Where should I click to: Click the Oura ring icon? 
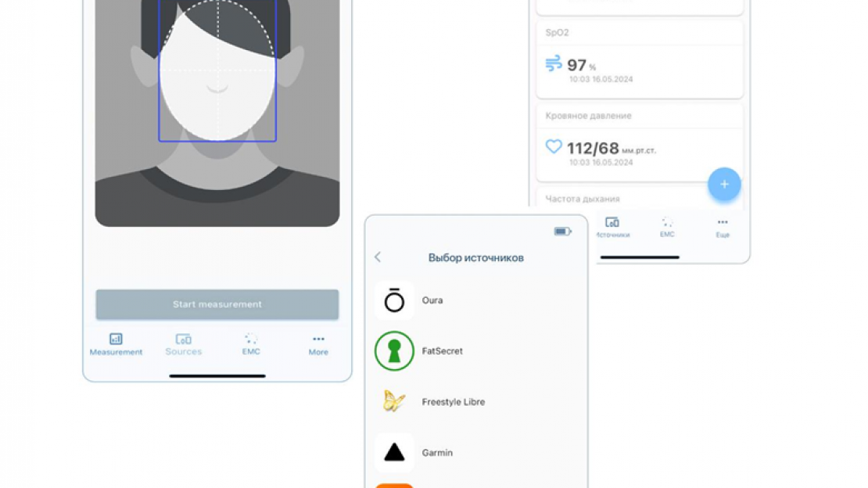click(394, 301)
